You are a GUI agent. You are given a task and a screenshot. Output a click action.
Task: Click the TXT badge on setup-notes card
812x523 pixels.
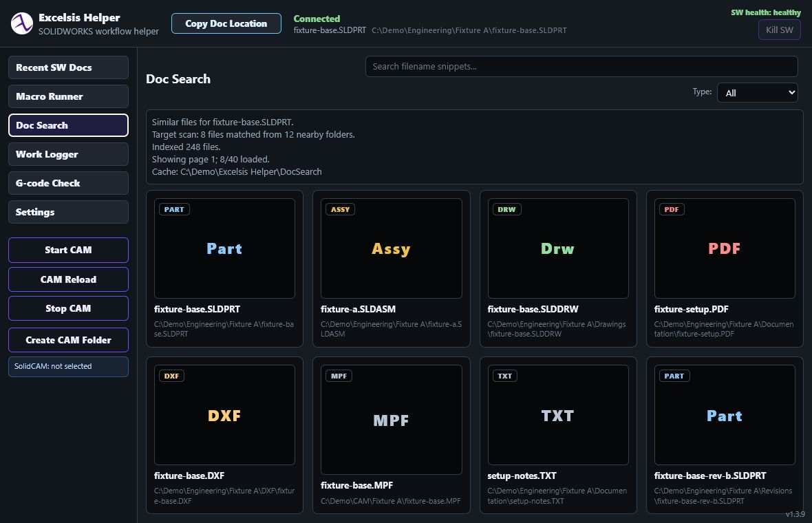[504, 376]
